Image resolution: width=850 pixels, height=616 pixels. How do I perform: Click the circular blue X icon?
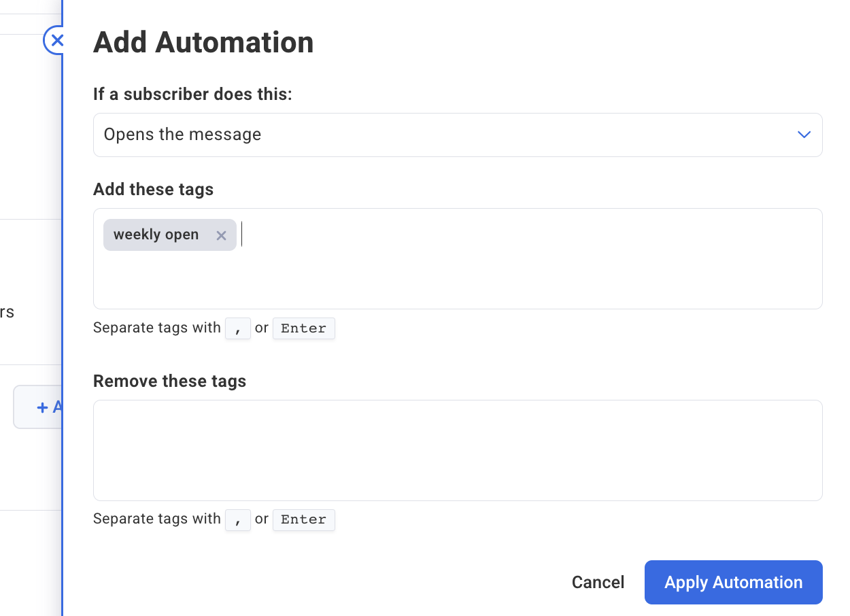click(56, 40)
